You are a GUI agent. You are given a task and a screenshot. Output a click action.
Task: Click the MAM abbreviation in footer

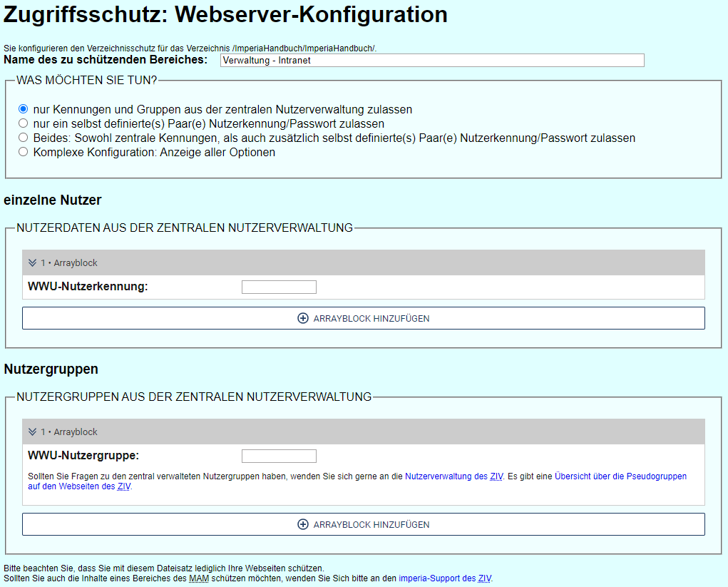coord(198,578)
